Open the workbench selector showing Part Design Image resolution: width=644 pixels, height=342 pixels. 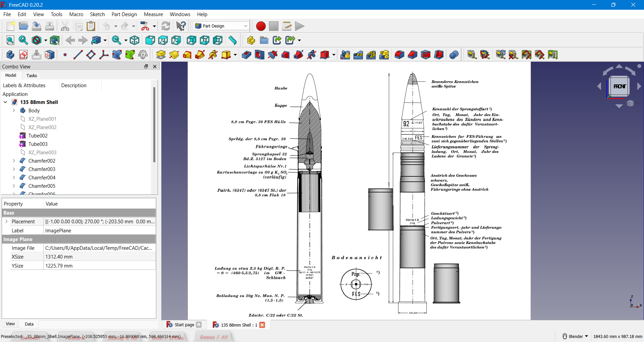pyautogui.click(x=221, y=26)
